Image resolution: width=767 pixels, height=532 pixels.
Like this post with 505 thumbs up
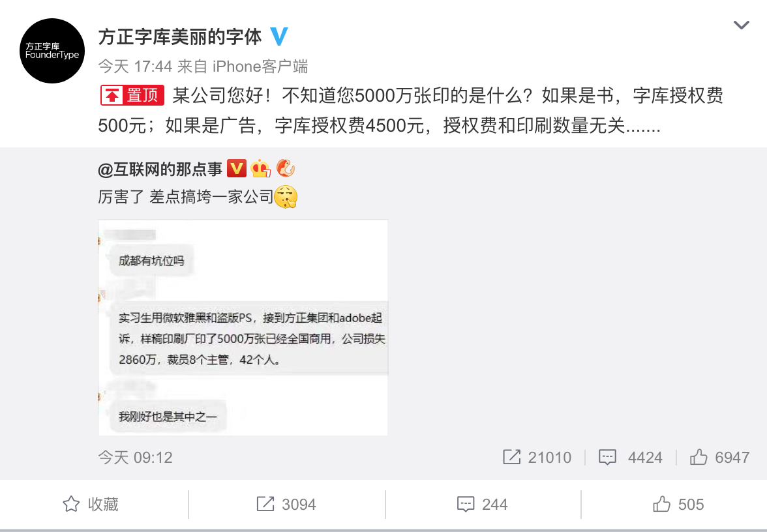click(678, 504)
